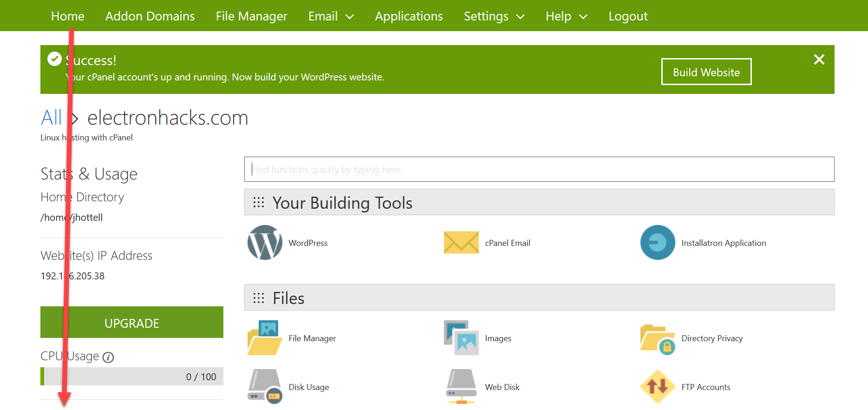
Task: Click the File Manager folder icon
Action: pos(265,338)
